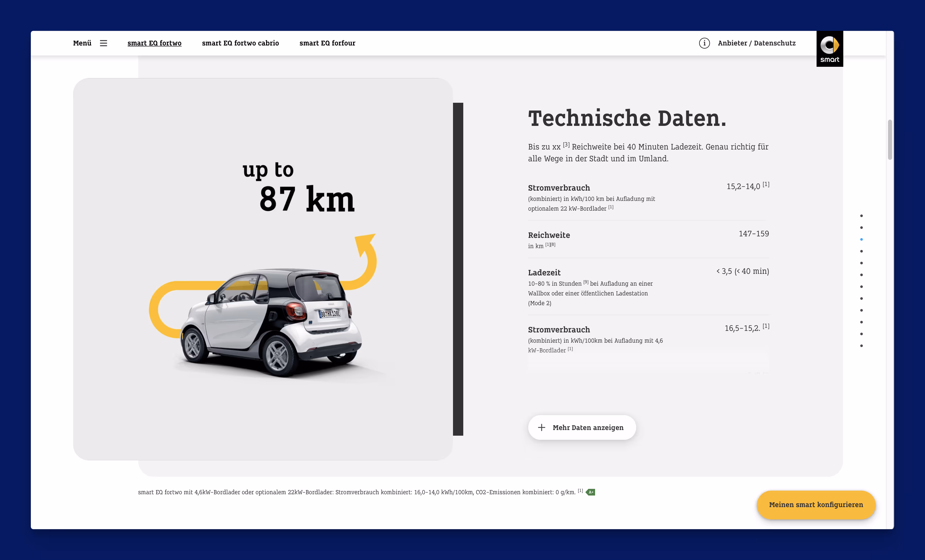Open footnote [1][8] under the Reichweite label
Image resolution: width=925 pixels, height=560 pixels.
click(550, 245)
